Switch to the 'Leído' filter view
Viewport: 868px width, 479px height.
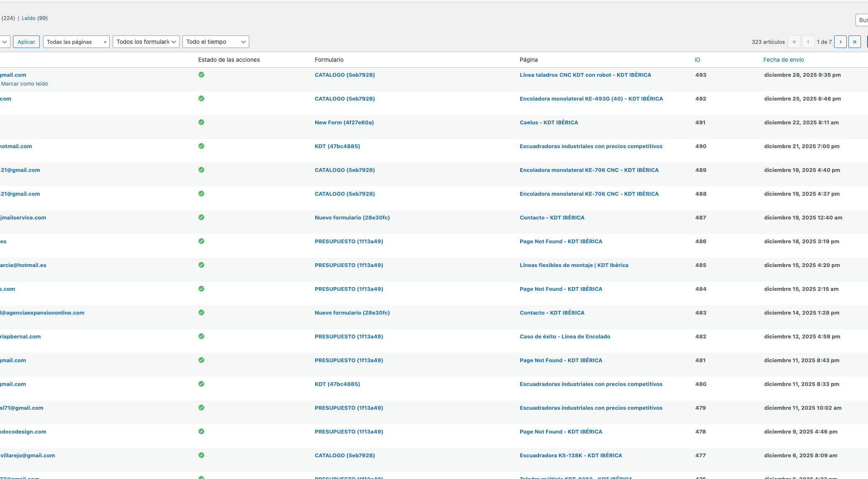tap(28, 18)
